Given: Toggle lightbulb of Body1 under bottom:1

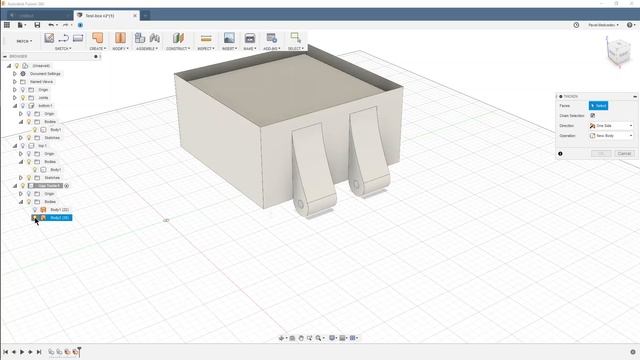Looking at the screenshot, I should pyautogui.click(x=35, y=130).
